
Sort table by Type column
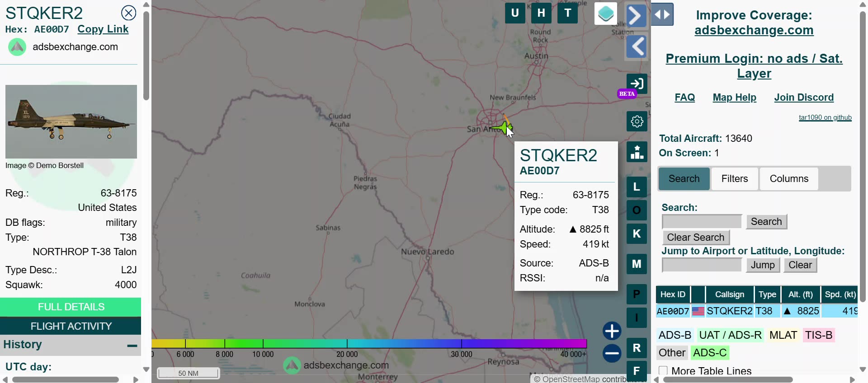point(767,294)
